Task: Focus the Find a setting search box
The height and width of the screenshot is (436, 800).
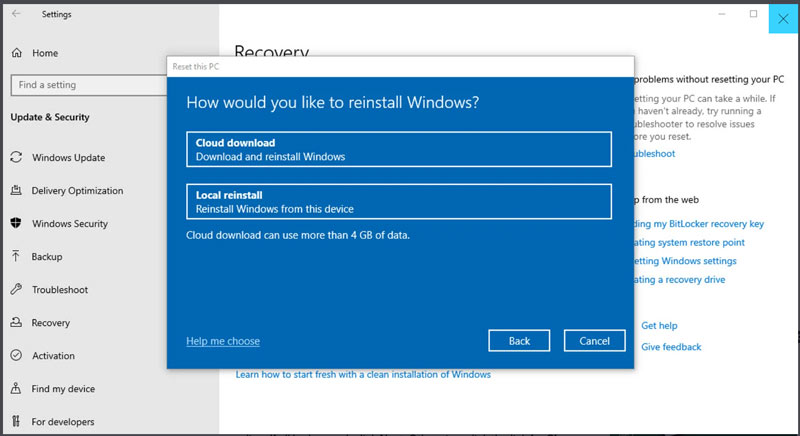Action: [89, 85]
